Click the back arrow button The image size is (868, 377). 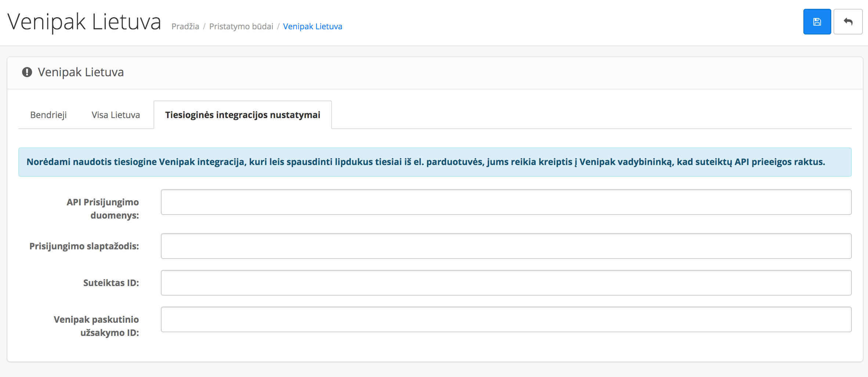[x=848, y=22]
